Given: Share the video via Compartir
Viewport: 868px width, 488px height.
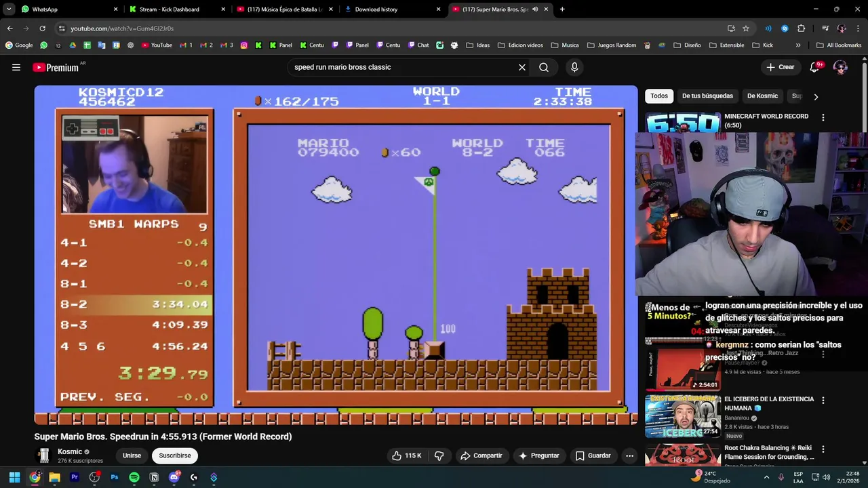Looking at the screenshot, I should (x=481, y=455).
